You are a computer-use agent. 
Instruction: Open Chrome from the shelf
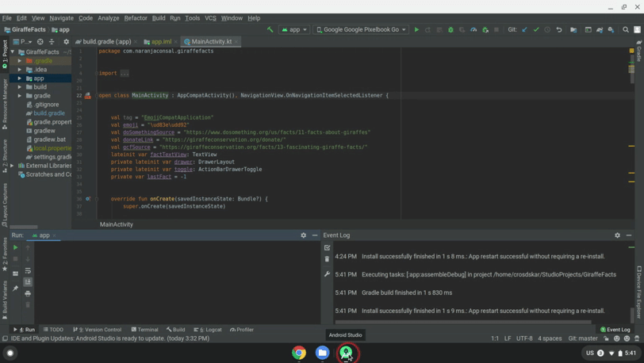pyautogui.click(x=299, y=353)
